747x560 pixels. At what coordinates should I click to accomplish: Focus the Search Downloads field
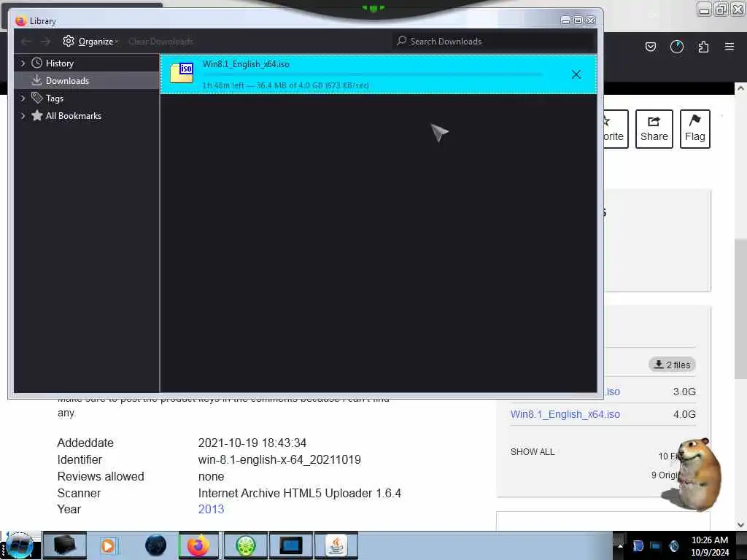pyautogui.click(x=495, y=42)
